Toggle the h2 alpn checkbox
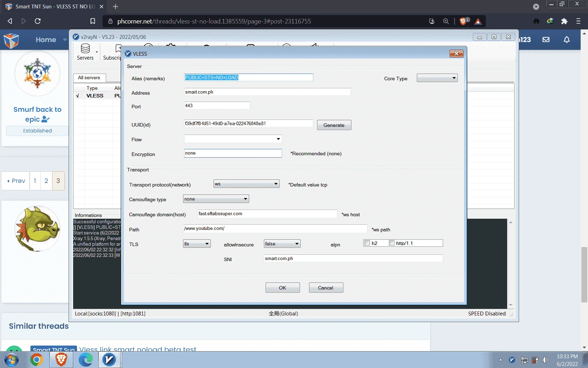Viewport: 588px width, 368px height. (367, 243)
